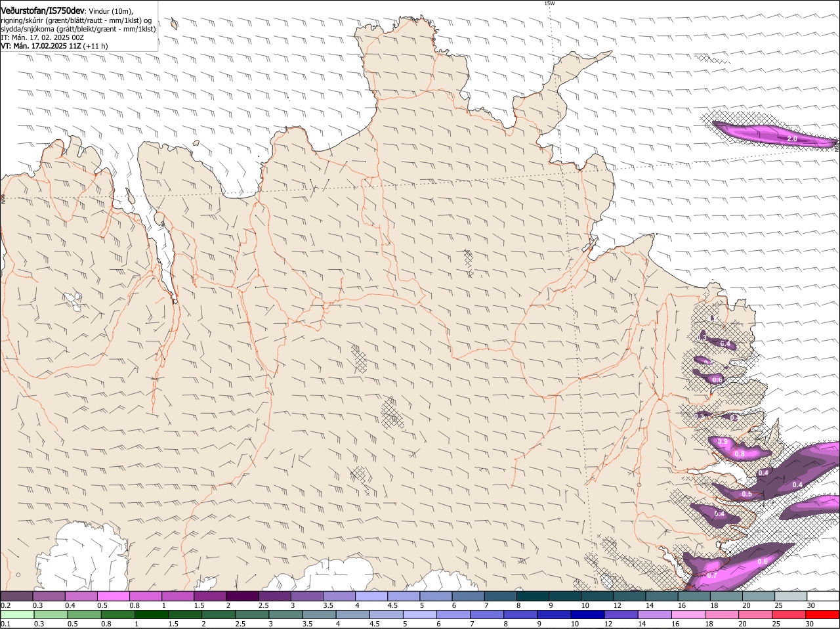This screenshot has height=629, width=840.
Task: Select the bright magenta 0.5–0.8 snow swatch
Action: point(114,596)
